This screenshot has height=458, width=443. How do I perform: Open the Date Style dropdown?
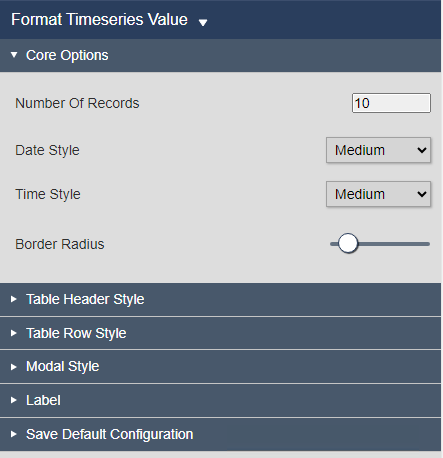tap(378, 150)
